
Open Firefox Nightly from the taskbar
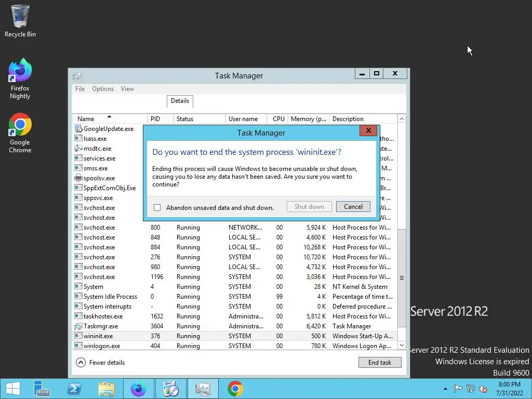pos(138,389)
